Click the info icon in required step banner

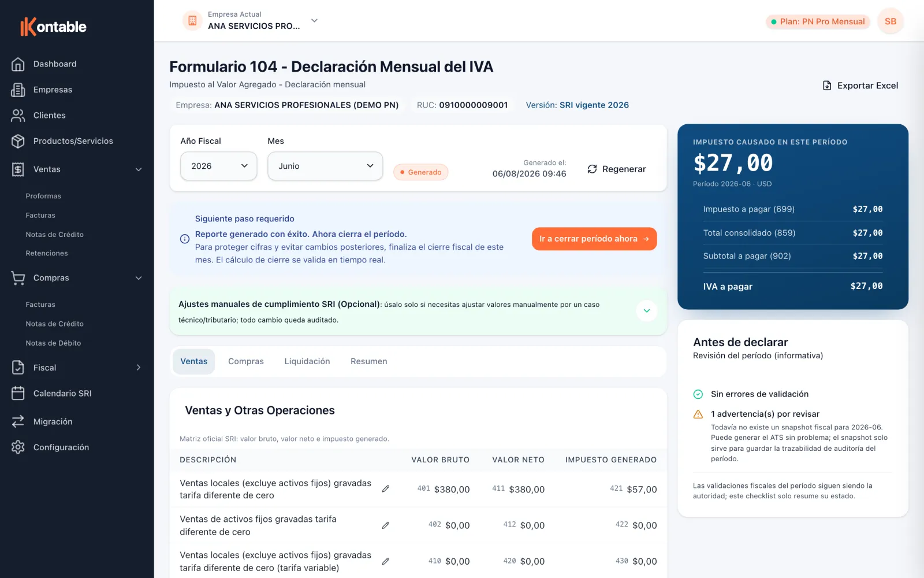[185, 239]
